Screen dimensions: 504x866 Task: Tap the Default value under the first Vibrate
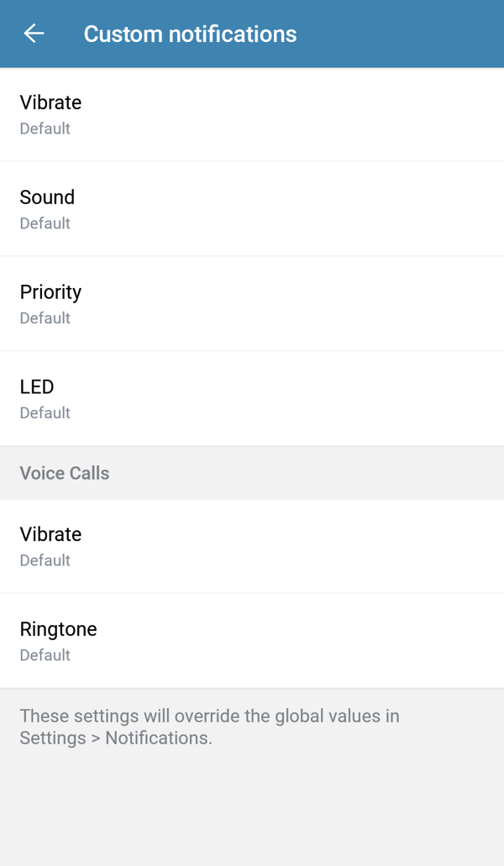pos(45,129)
